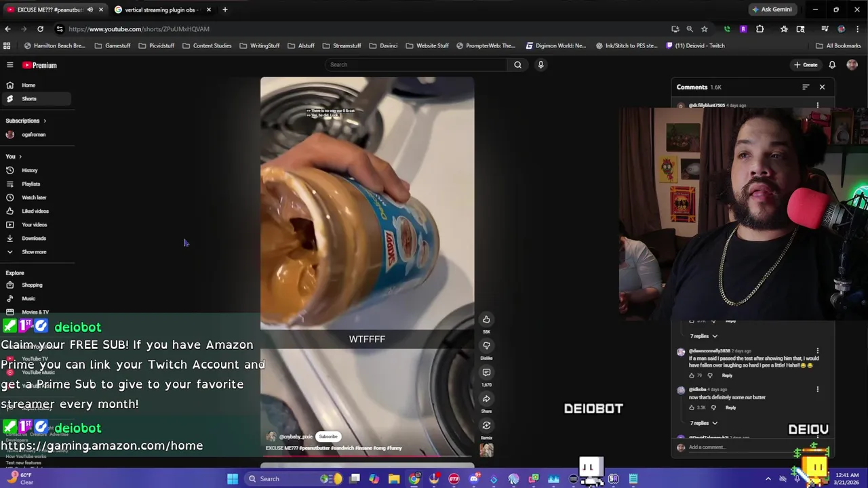
Task: Subscribe to the Short's creator
Action: [x=328, y=436]
